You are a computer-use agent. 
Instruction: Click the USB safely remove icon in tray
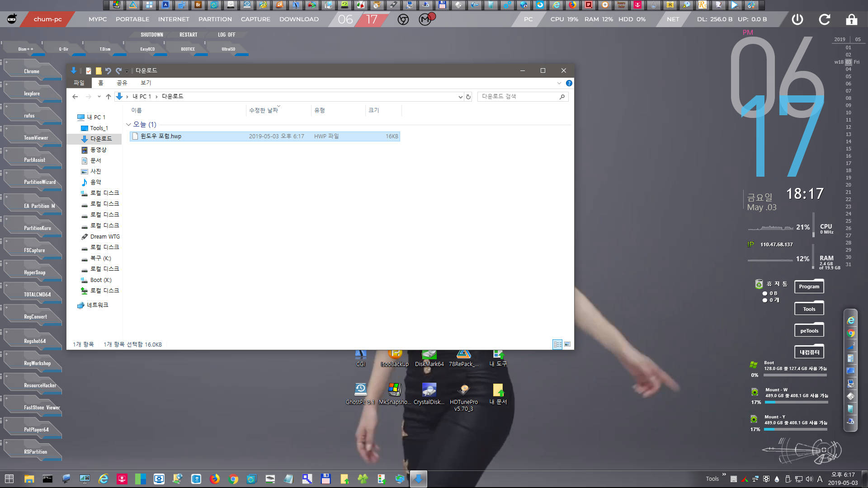(x=788, y=479)
